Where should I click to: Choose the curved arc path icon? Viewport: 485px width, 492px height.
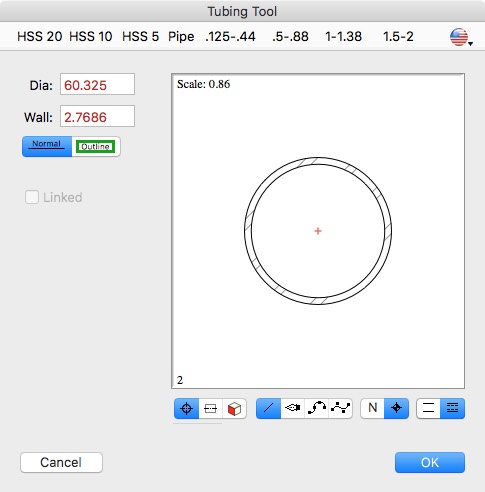tap(316, 408)
